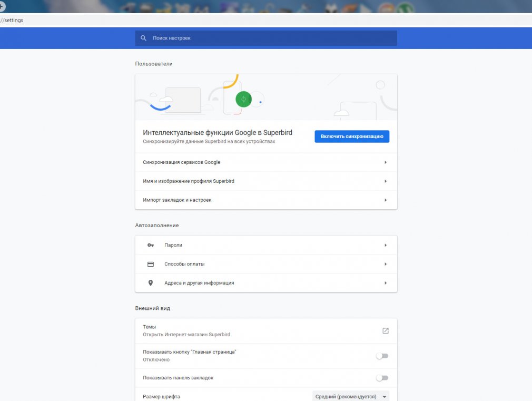The width and height of the screenshot is (532, 401).
Task: Open 'Импорт закладок и настроек'
Action: pyautogui.click(x=266, y=200)
